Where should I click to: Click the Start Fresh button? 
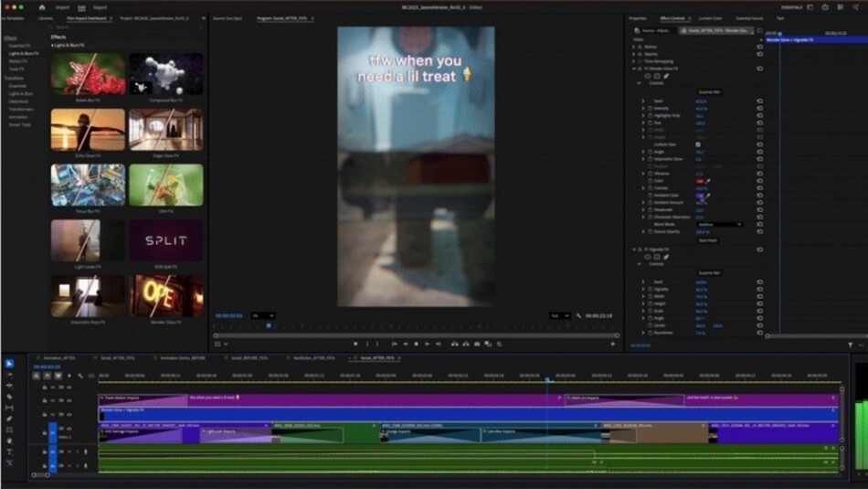coord(708,240)
